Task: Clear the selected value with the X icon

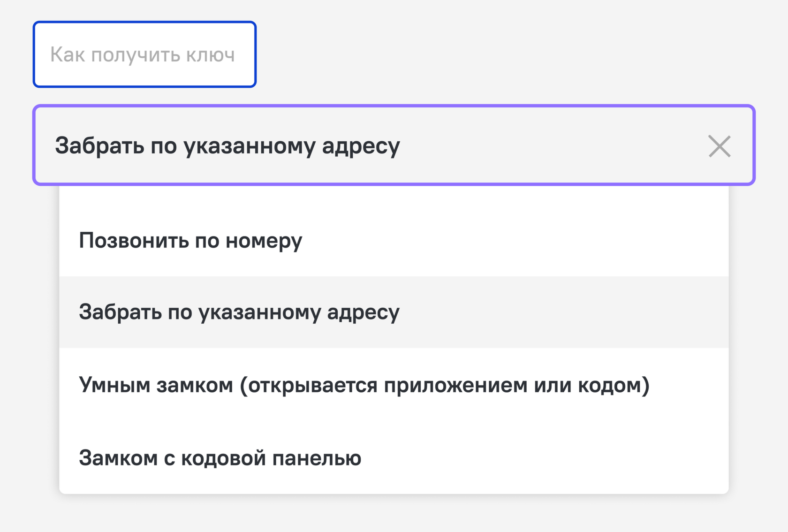Action: tap(719, 146)
